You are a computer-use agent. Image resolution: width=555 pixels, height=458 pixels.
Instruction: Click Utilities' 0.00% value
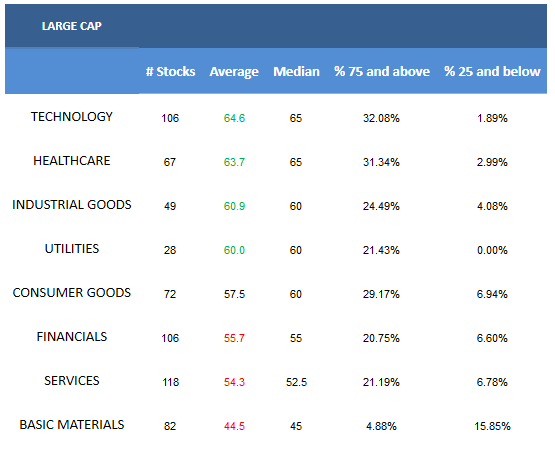point(492,250)
